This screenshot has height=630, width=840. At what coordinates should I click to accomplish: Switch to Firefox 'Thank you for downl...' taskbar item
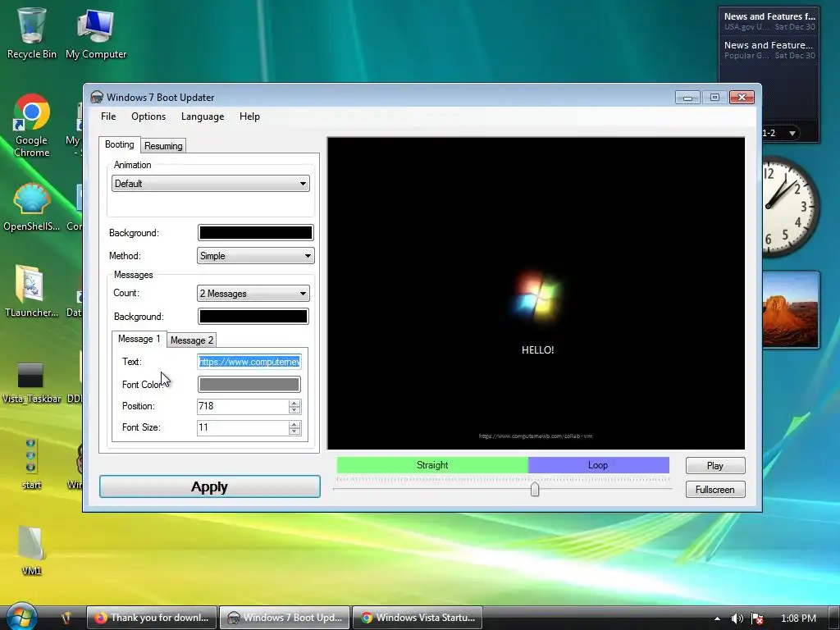click(x=152, y=618)
